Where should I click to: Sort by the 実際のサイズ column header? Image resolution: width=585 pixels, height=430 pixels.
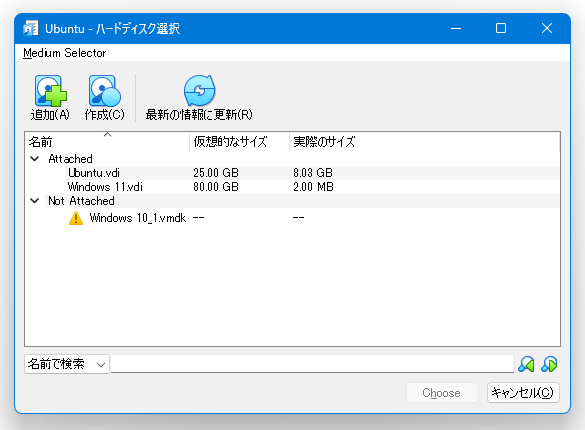click(x=425, y=142)
